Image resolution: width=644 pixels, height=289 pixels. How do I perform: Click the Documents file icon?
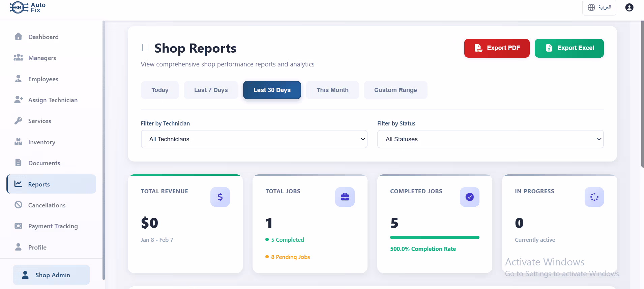pos(19,163)
